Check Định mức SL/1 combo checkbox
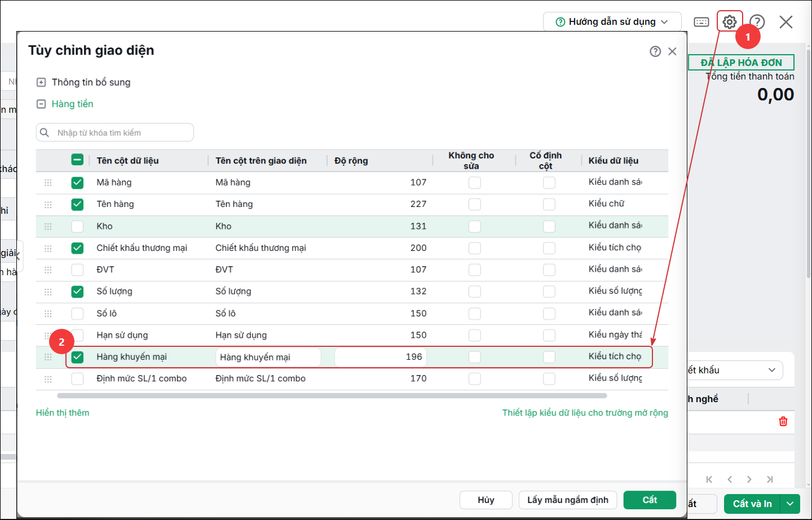 coord(77,379)
